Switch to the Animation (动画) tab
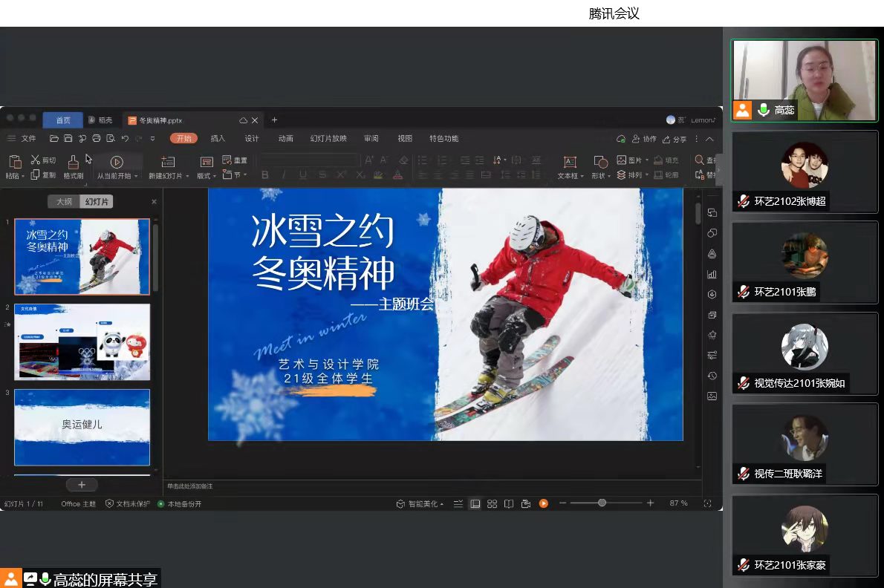This screenshot has width=884, height=588. [x=285, y=139]
